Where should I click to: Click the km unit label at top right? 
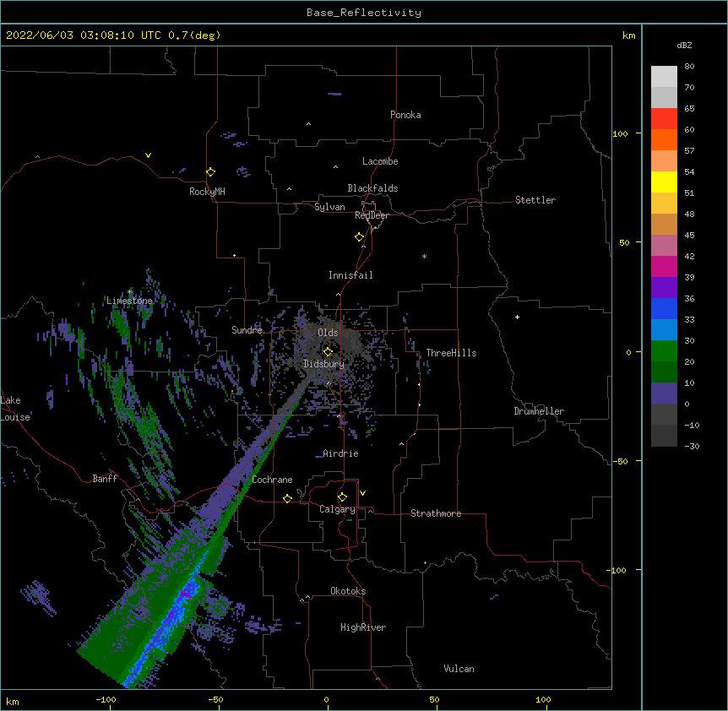[628, 35]
